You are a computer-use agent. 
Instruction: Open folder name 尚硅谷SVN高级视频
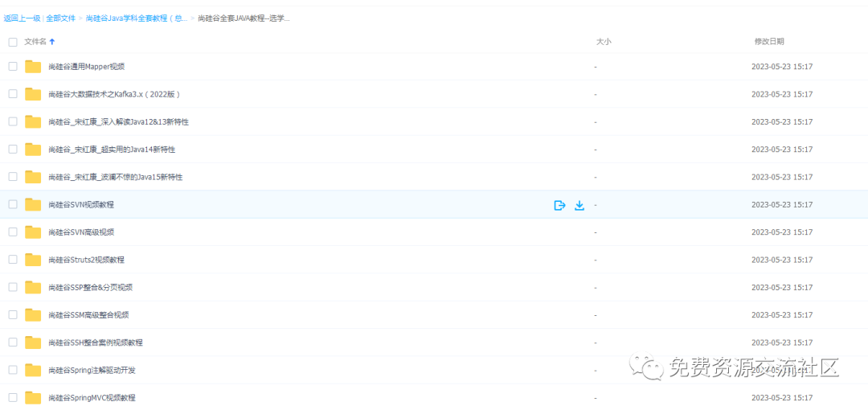pyautogui.click(x=81, y=232)
